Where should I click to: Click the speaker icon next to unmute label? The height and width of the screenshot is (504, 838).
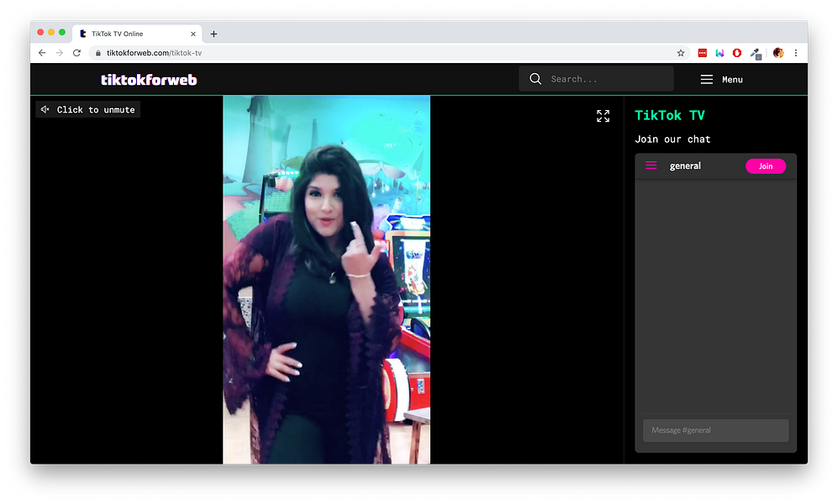pyautogui.click(x=45, y=108)
